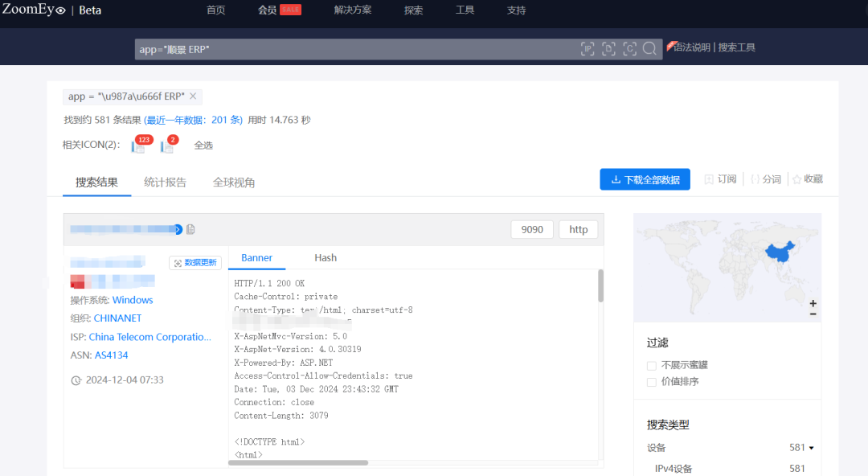Viewport: 868px width, 476px height.
Task: Copy the result IP address with copy icon
Action: [190, 229]
